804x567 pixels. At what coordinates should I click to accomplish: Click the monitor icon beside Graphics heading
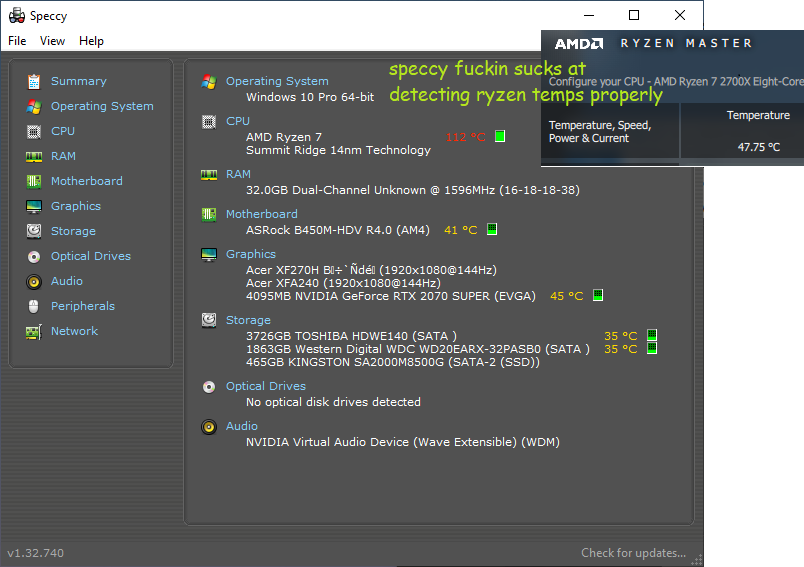(x=209, y=255)
